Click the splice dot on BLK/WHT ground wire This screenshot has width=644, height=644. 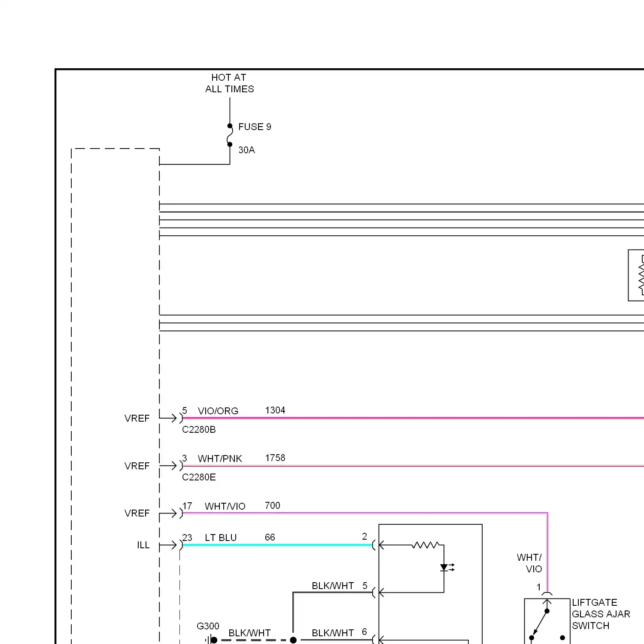point(293,640)
